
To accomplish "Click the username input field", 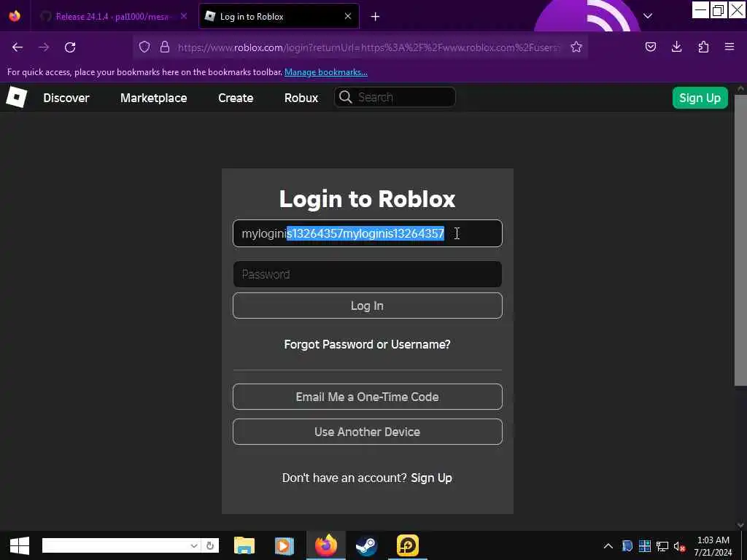I will coord(368,233).
